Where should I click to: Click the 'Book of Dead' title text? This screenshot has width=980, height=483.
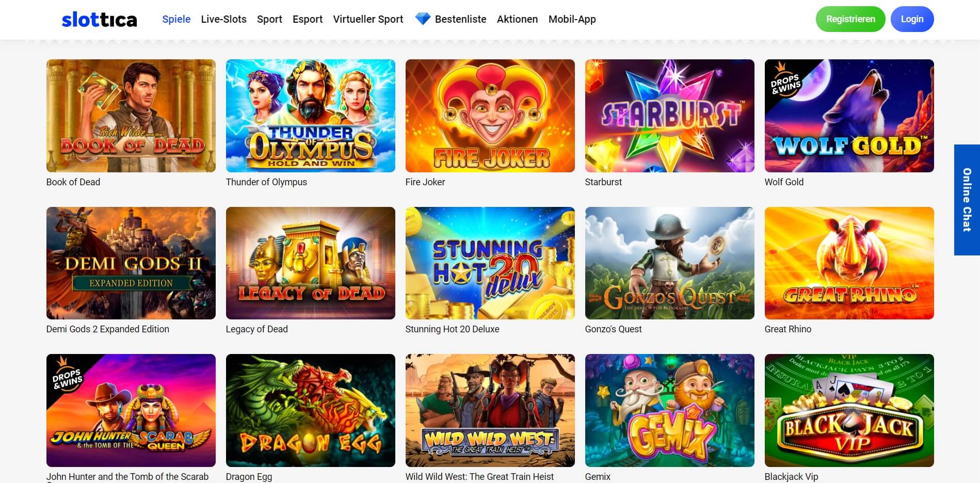73,182
